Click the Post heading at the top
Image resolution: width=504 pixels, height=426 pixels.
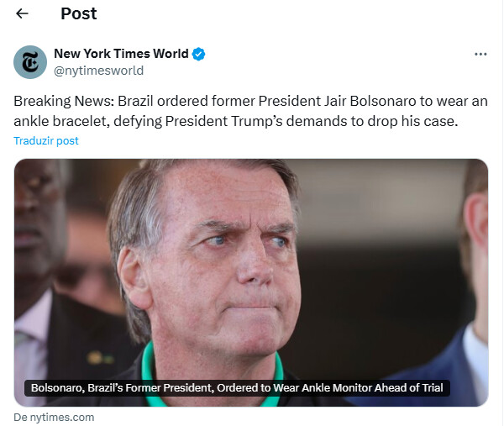coord(79,13)
